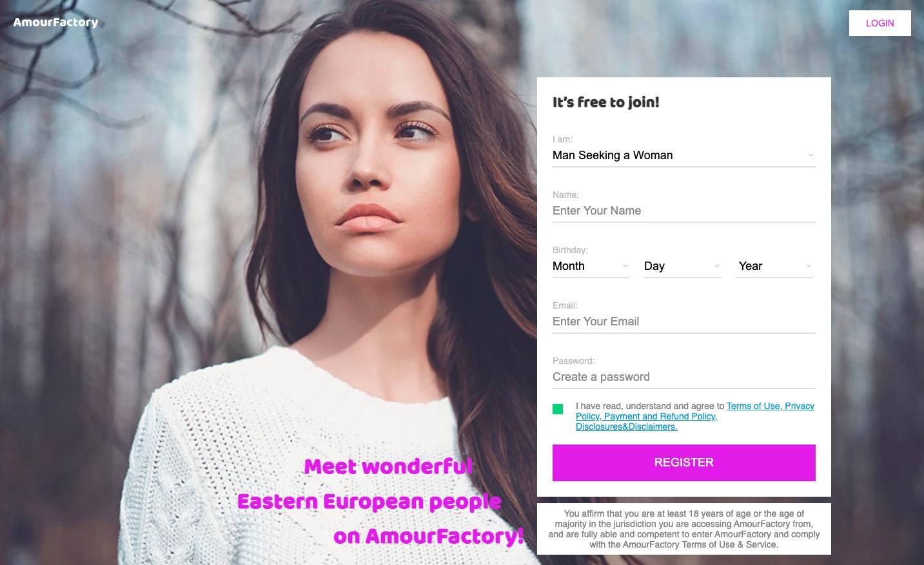Focus the Enter Your Email field
The image size is (924, 565).
point(683,321)
